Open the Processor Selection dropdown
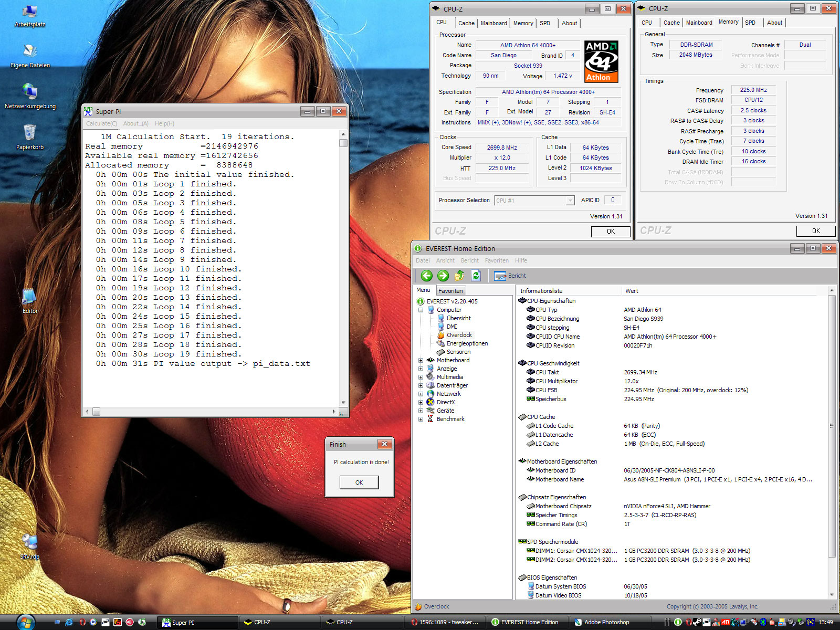The image size is (840, 630). click(570, 201)
